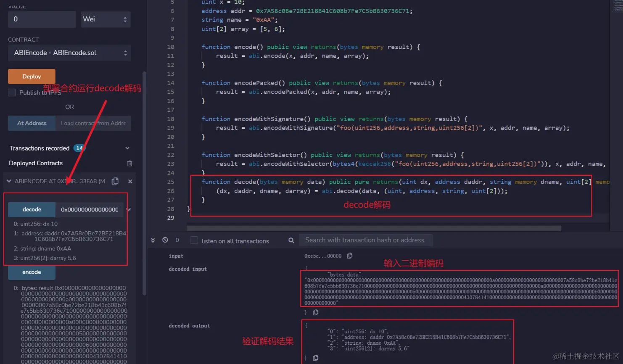The height and width of the screenshot is (364, 623).
Task: Click the 'function decode(' code line
Action: [405, 182]
